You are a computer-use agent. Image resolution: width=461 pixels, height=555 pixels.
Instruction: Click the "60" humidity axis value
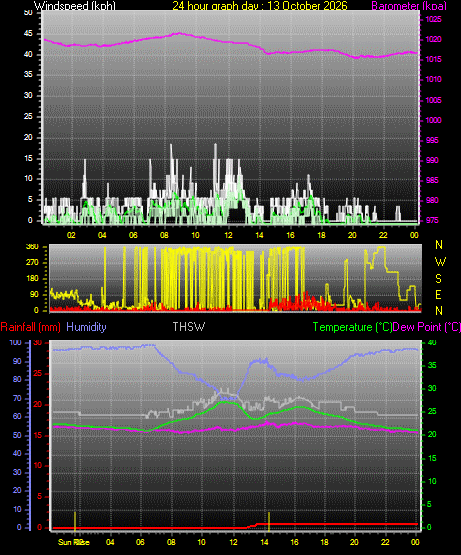pos(17,417)
